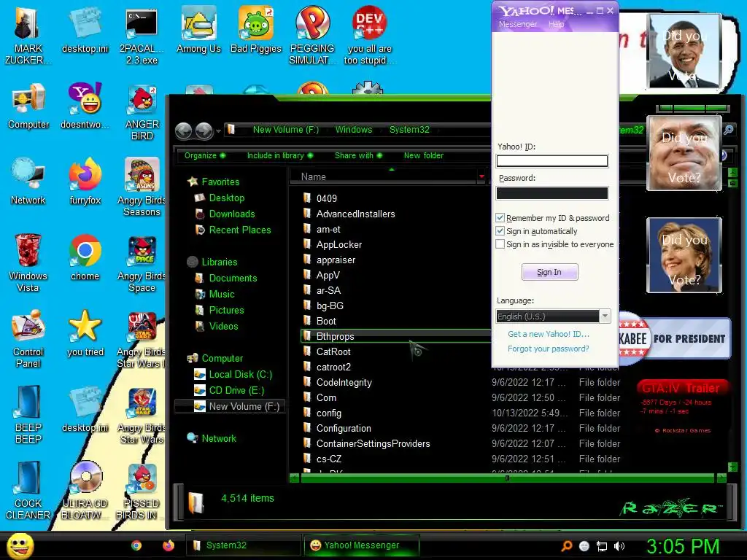Toggle Remember my ID & password checkbox
Viewport: 747px width, 560px height.
click(500, 217)
